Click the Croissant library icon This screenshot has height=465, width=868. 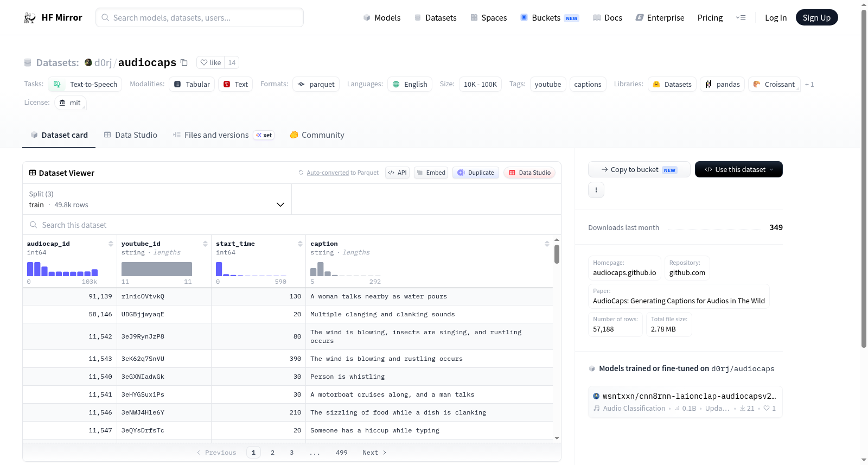(x=757, y=84)
